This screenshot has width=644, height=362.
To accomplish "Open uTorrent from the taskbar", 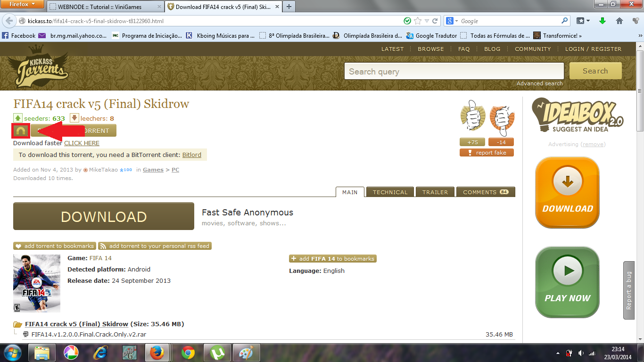I will [x=217, y=353].
